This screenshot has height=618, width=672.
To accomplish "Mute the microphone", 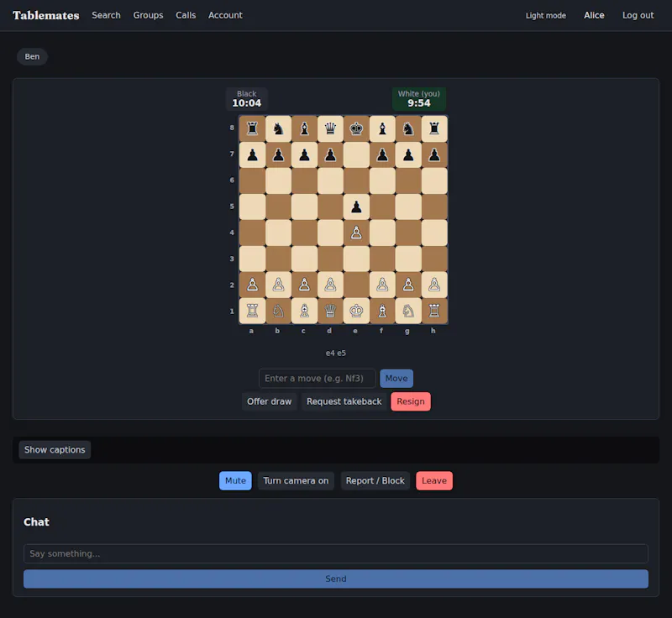I will [235, 480].
